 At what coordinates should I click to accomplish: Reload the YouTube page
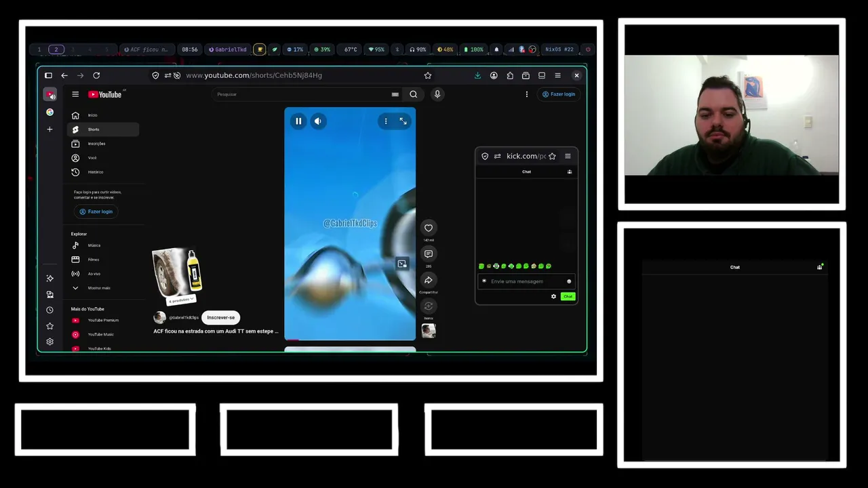[96, 75]
